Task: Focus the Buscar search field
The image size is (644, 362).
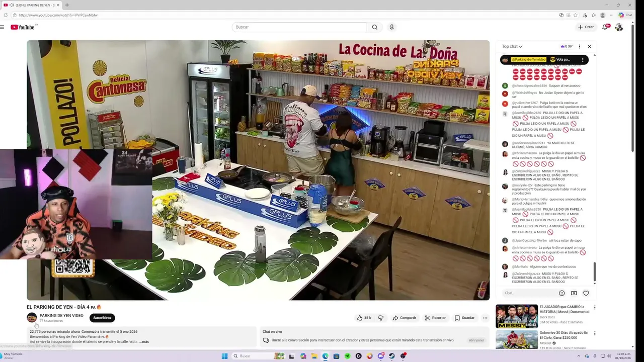Action: point(299,27)
